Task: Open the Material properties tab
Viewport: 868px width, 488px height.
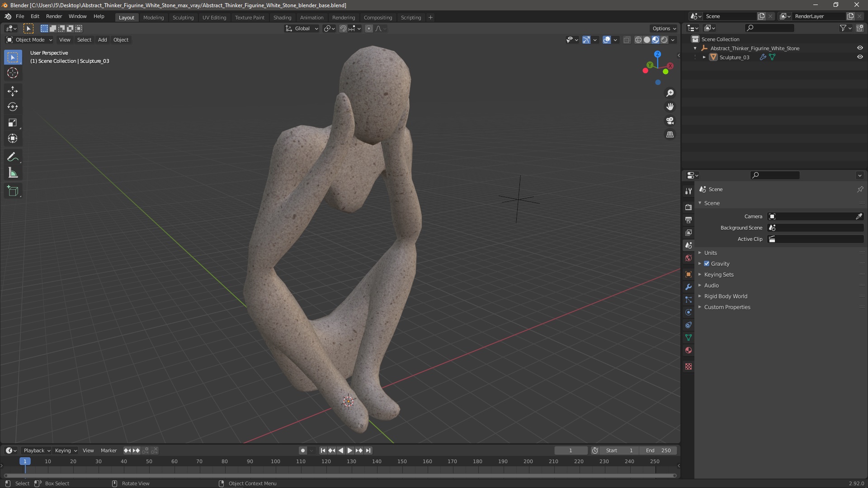Action: pos(689,350)
